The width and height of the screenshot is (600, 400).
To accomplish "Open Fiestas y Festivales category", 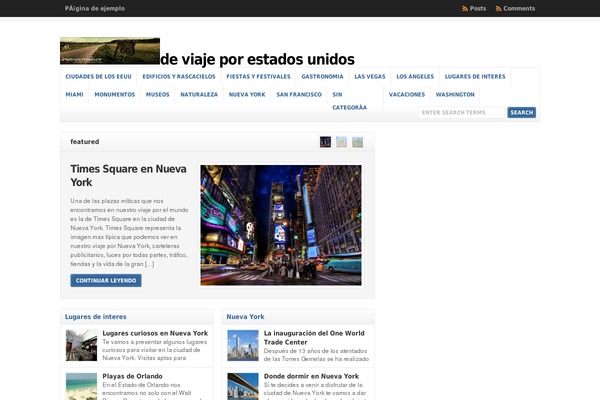I will coord(258,77).
